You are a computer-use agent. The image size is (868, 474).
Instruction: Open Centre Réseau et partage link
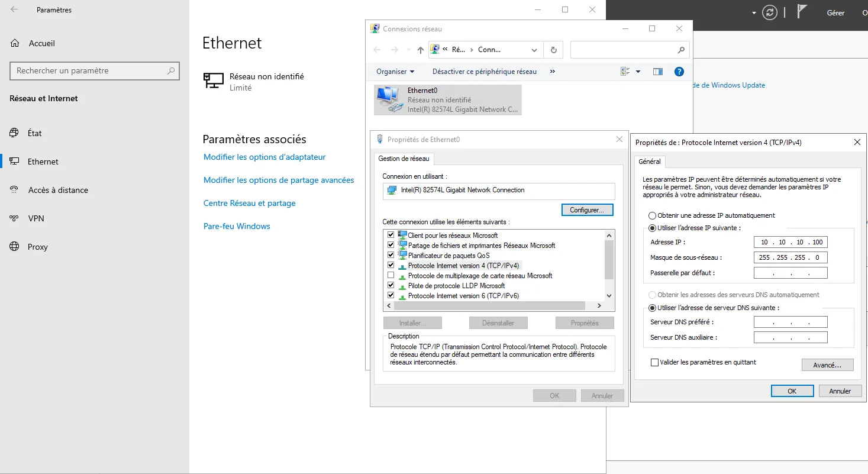pyautogui.click(x=250, y=203)
